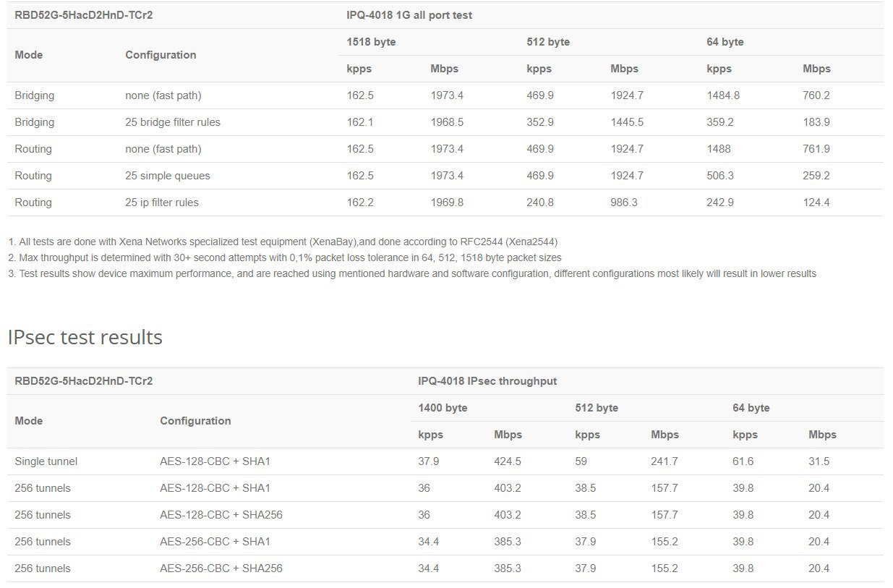Select the 'IPsec test results' heading
This screenshot has height=588, width=893.
click(x=85, y=337)
